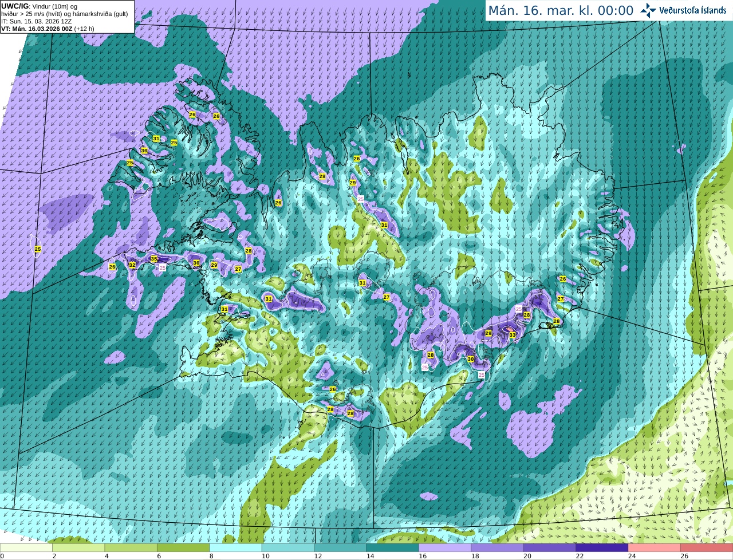Click the legend scale number 2
This screenshot has width=733, height=560.
(x=54, y=556)
